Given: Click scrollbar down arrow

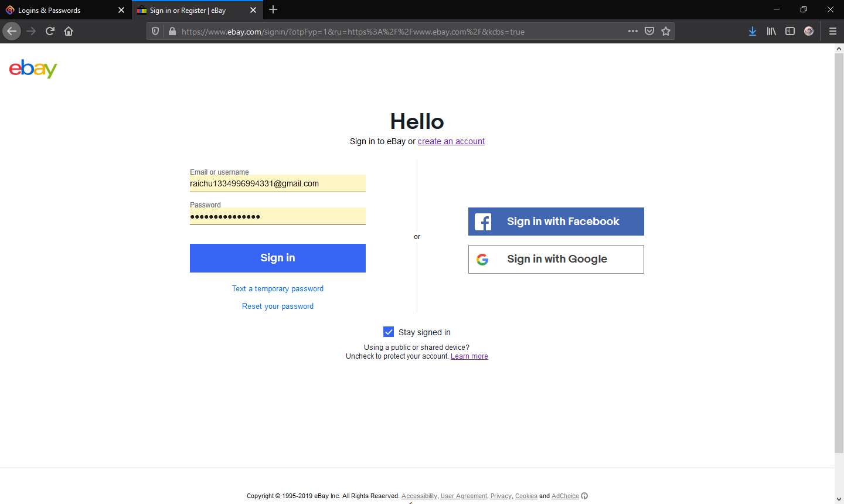Looking at the screenshot, I should click(839, 499).
